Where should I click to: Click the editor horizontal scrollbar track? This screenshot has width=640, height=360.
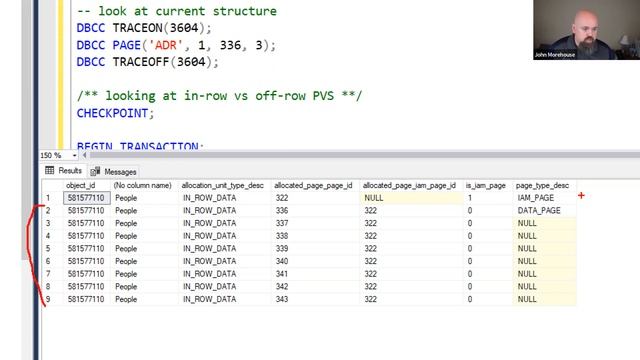click(x=364, y=155)
